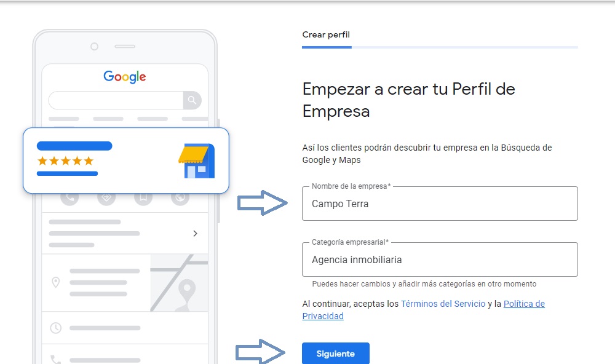Image resolution: width=615 pixels, height=364 pixels.
Task: Select the Crear perfil tab
Action: [x=326, y=35]
